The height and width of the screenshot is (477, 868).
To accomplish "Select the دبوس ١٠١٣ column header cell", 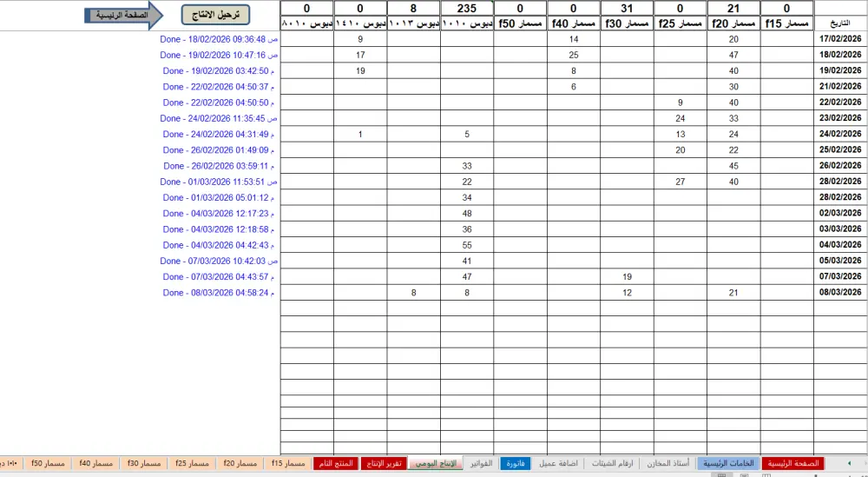I will coord(413,23).
